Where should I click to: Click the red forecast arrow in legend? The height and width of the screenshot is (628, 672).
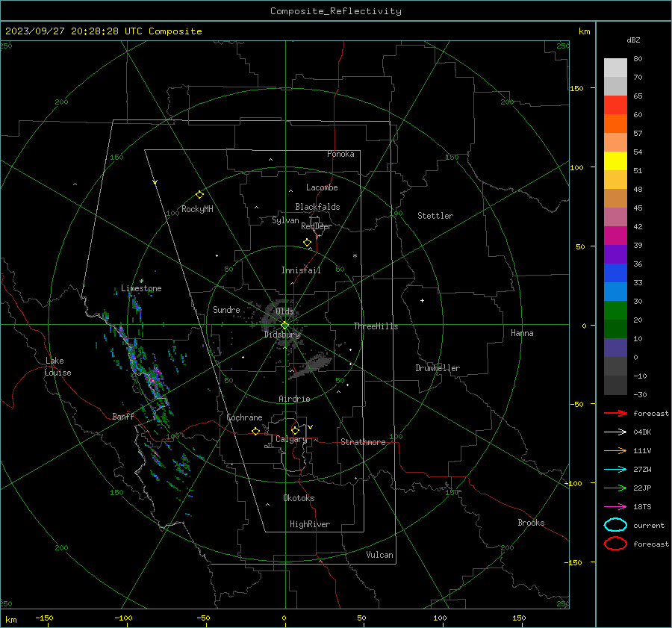[x=615, y=413]
